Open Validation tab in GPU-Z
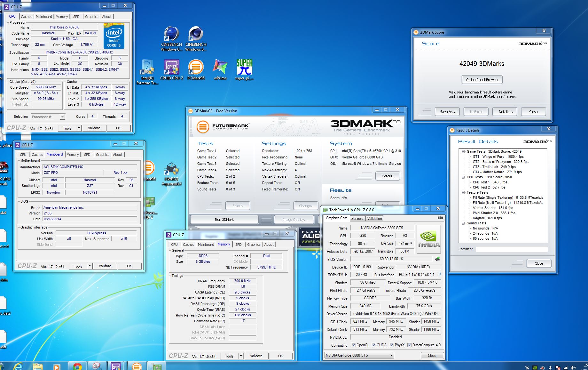The width and height of the screenshot is (588, 370). pyautogui.click(x=374, y=219)
